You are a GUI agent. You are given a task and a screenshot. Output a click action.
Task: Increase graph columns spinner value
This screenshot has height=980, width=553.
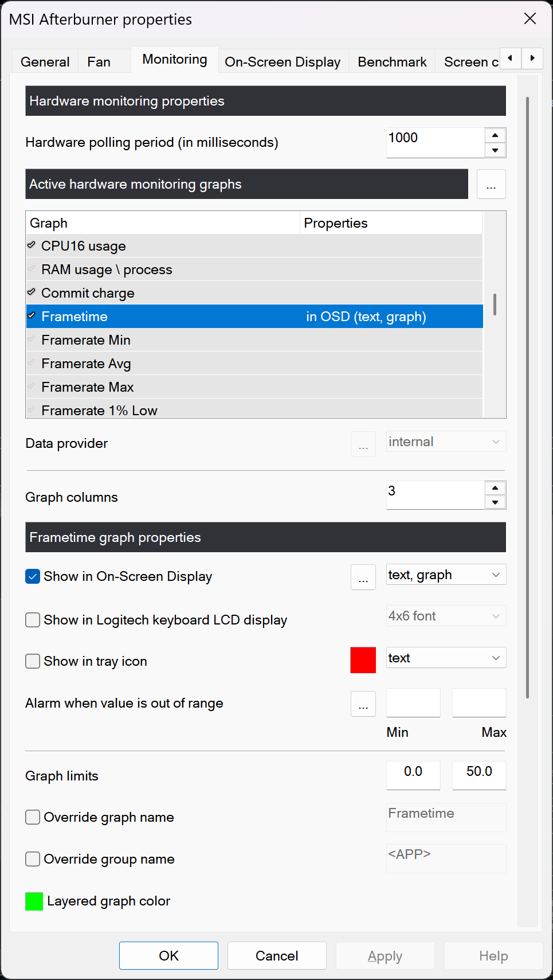click(495, 488)
